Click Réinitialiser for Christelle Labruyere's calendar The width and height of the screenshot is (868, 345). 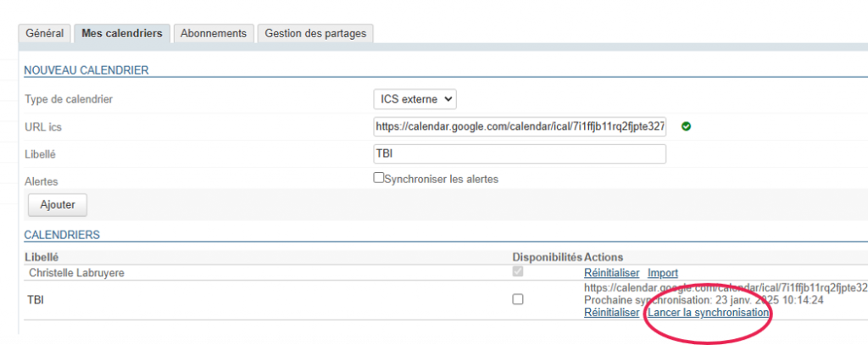click(x=611, y=273)
